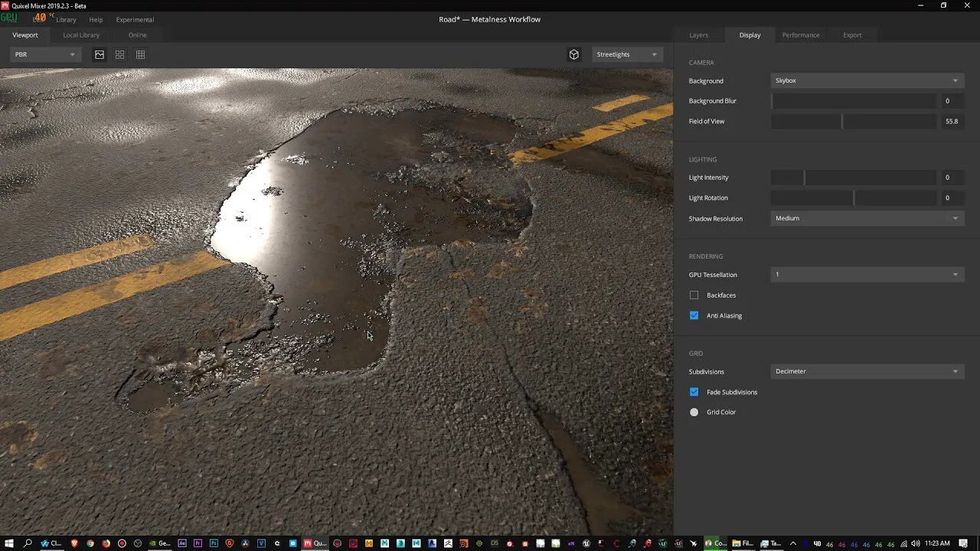
Task: Open the Export tab
Action: [x=852, y=34]
